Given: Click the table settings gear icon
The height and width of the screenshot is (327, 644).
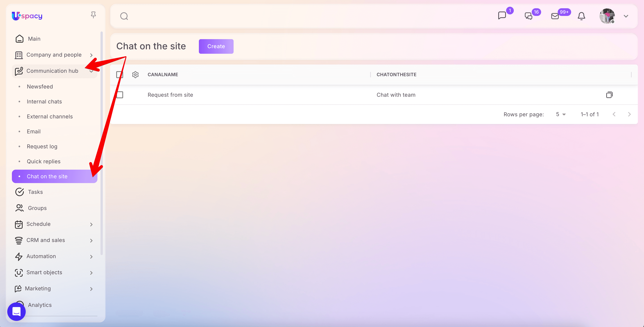Looking at the screenshot, I should click(135, 75).
